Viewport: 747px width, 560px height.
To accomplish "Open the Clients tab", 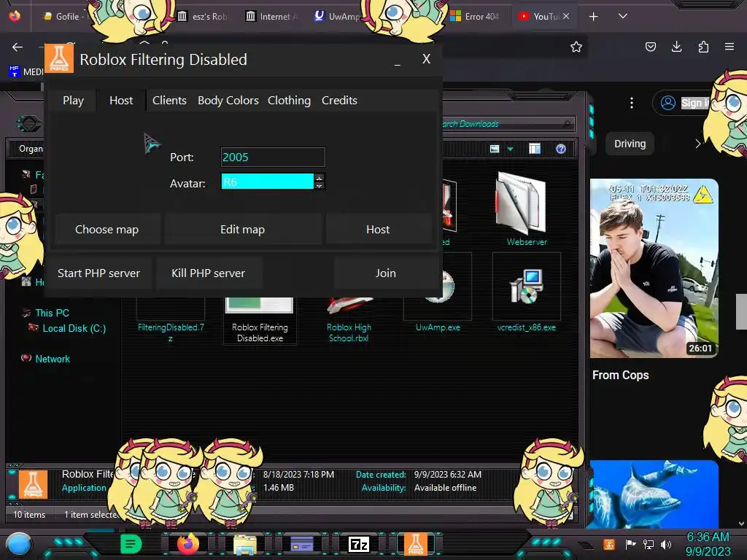I will (x=169, y=101).
